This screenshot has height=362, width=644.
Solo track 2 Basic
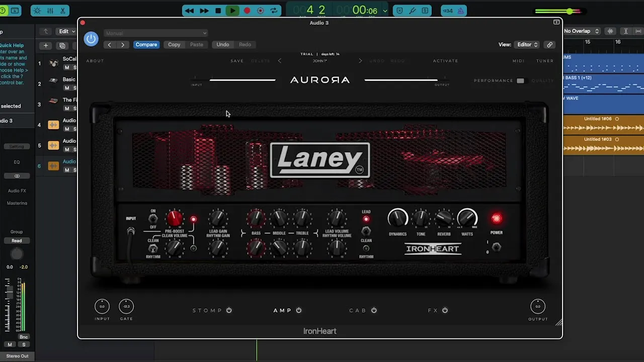tap(75, 88)
